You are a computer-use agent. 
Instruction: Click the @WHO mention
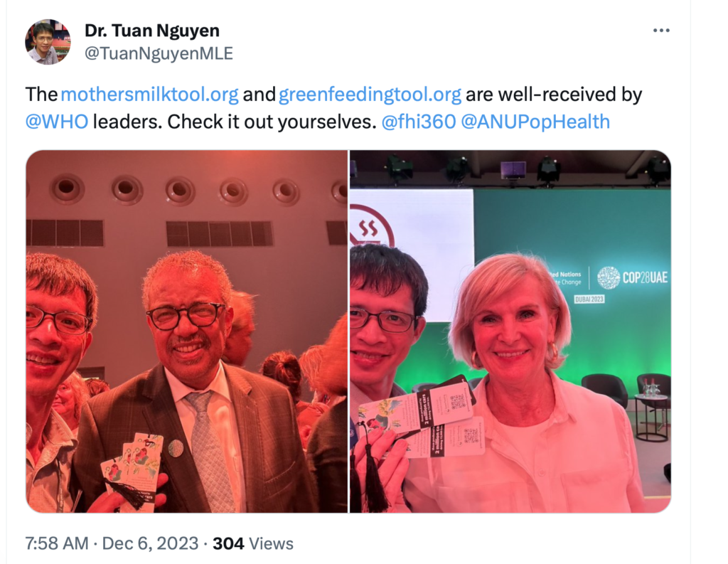tap(57, 122)
